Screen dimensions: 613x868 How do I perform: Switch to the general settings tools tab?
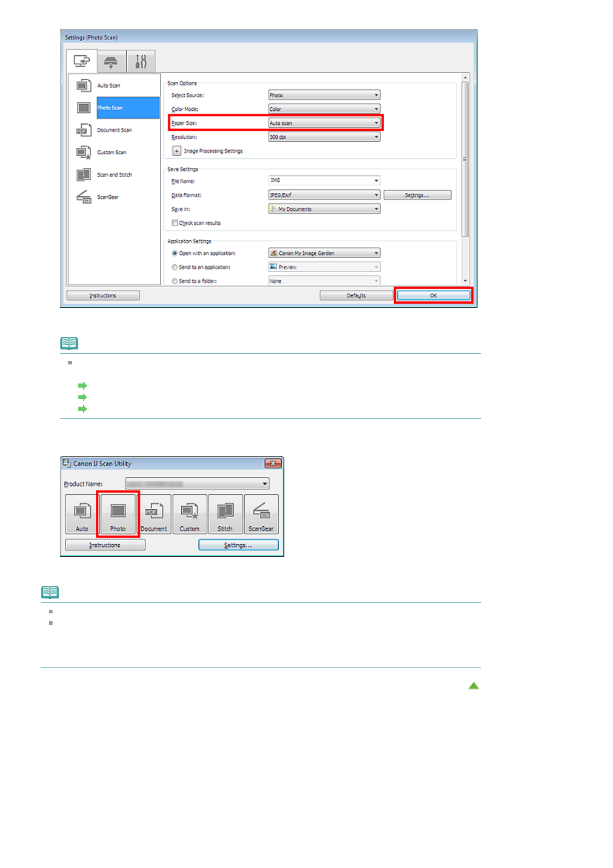[141, 61]
